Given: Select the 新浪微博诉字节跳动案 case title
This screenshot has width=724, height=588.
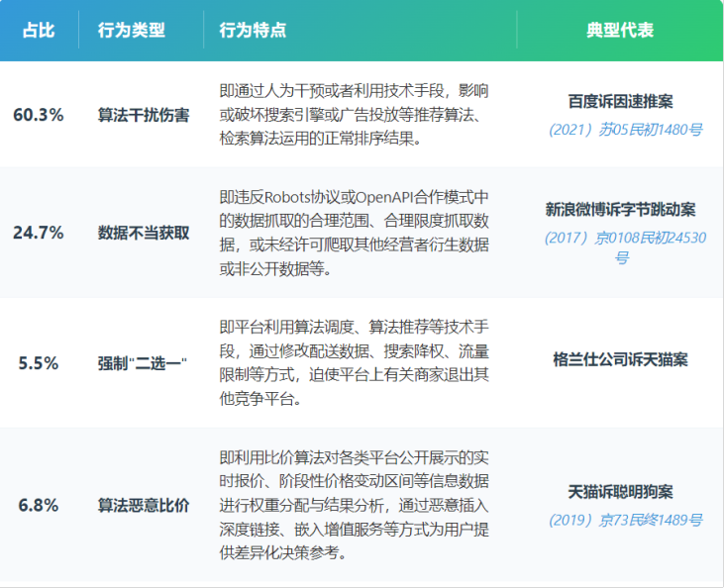Looking at the screenshot, I should (621, 209).
